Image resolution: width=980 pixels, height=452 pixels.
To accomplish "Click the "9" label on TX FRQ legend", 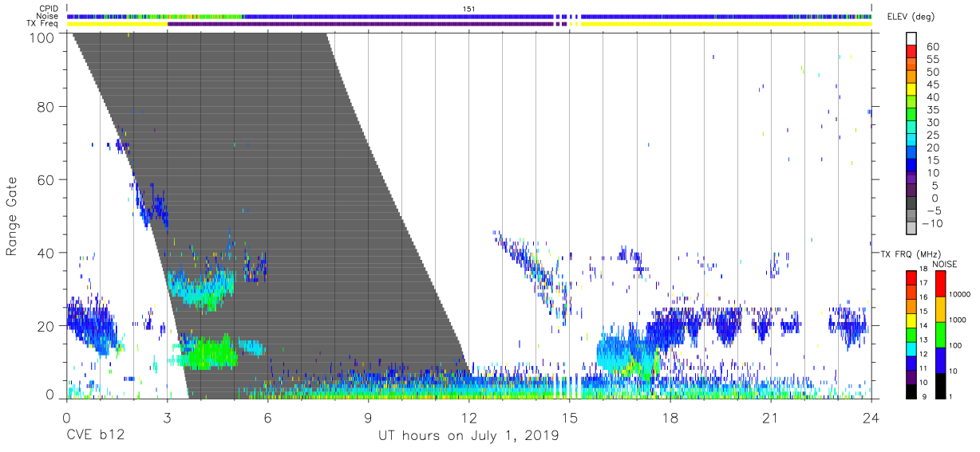I will 923,396.
